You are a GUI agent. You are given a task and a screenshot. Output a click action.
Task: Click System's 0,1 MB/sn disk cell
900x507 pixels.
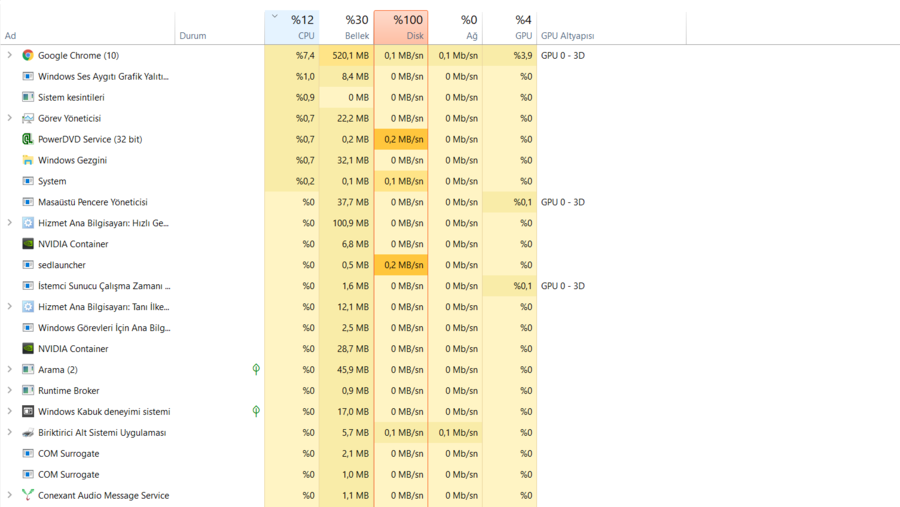[x=401, y=181]
